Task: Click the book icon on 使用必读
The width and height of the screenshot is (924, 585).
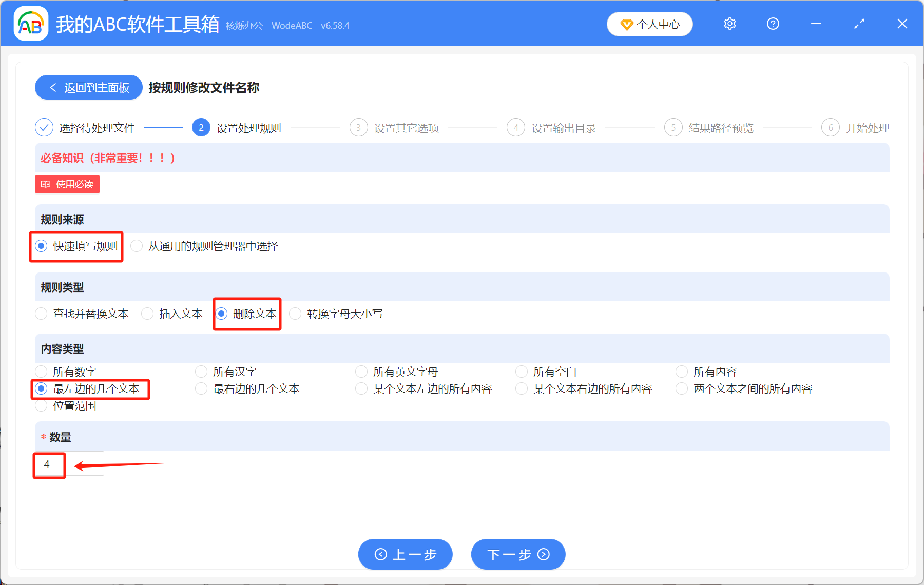Action: tap(45, 184)
